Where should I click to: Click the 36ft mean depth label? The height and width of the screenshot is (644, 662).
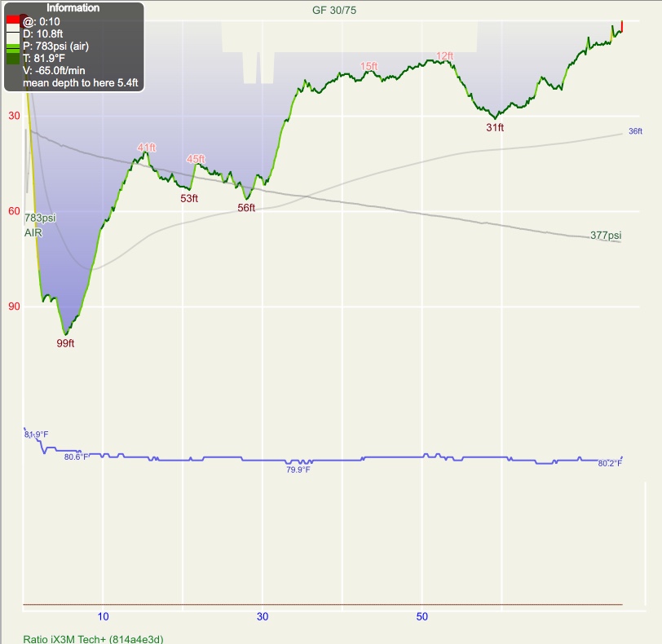(x=635, y=131)
